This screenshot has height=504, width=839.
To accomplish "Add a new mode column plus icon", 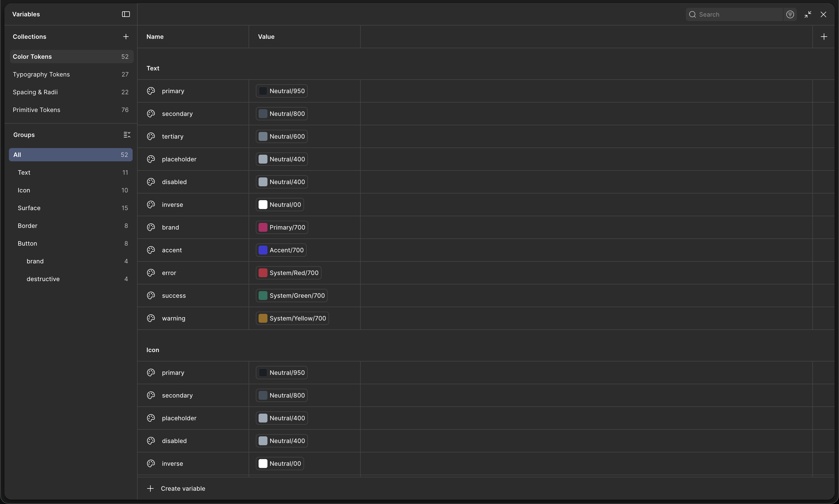I will point(824,37).
